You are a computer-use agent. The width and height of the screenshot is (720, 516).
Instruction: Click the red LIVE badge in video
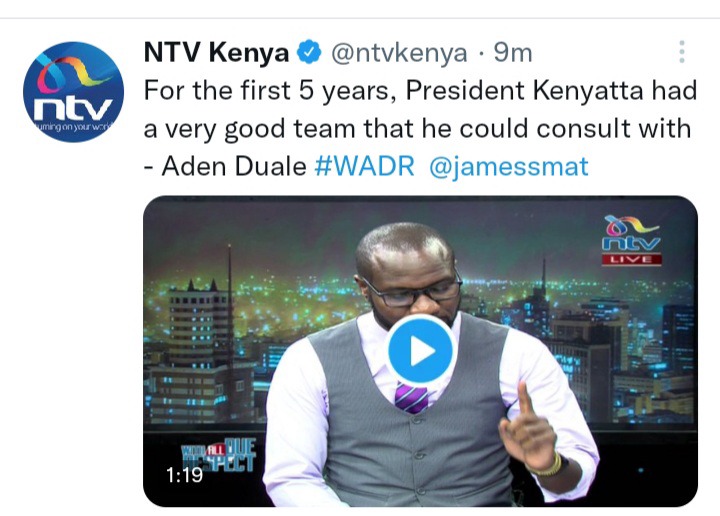[632, 259]
